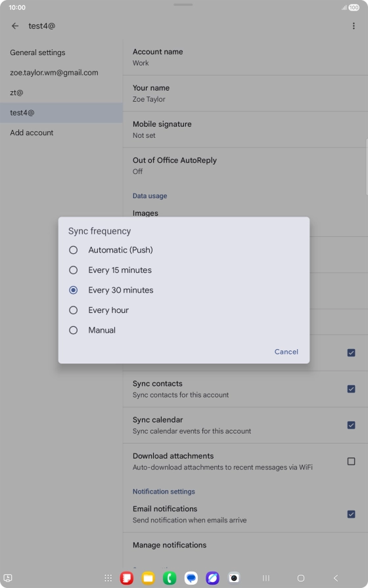
Task: Enable the Download attachments checkbox
Action: tap(351, 461)
